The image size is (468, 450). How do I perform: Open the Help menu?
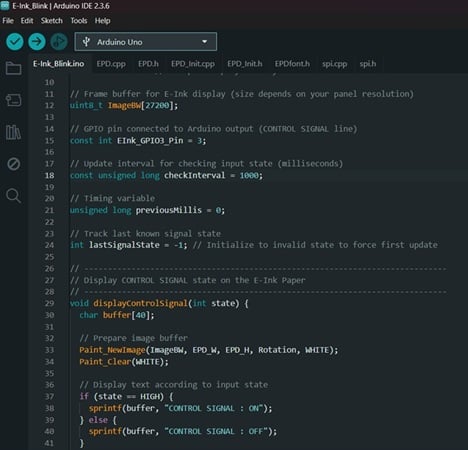click(102, 21)
